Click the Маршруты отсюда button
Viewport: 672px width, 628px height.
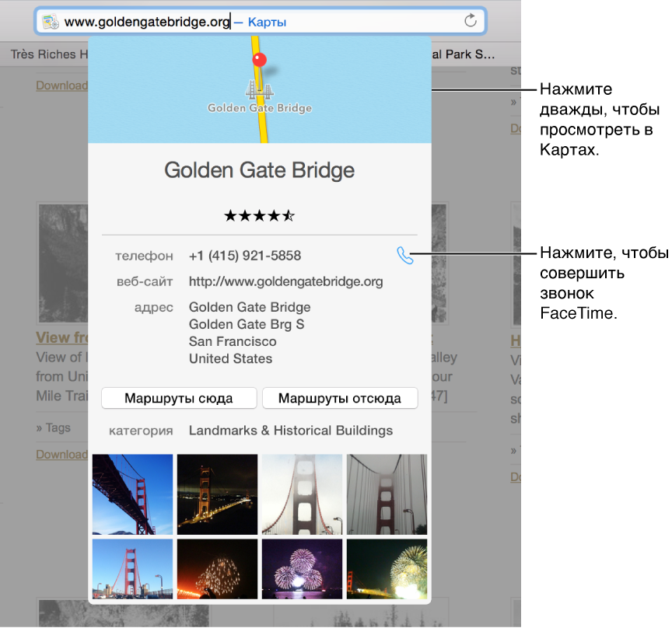tap(340, 398)
